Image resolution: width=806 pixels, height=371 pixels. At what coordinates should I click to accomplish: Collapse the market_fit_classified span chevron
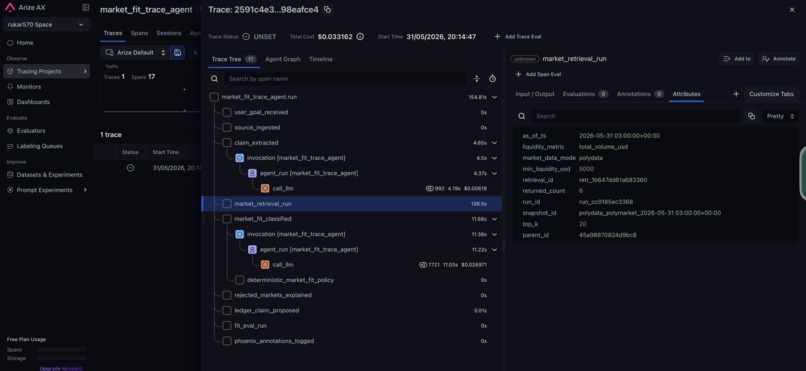click(x=494, y=219)
